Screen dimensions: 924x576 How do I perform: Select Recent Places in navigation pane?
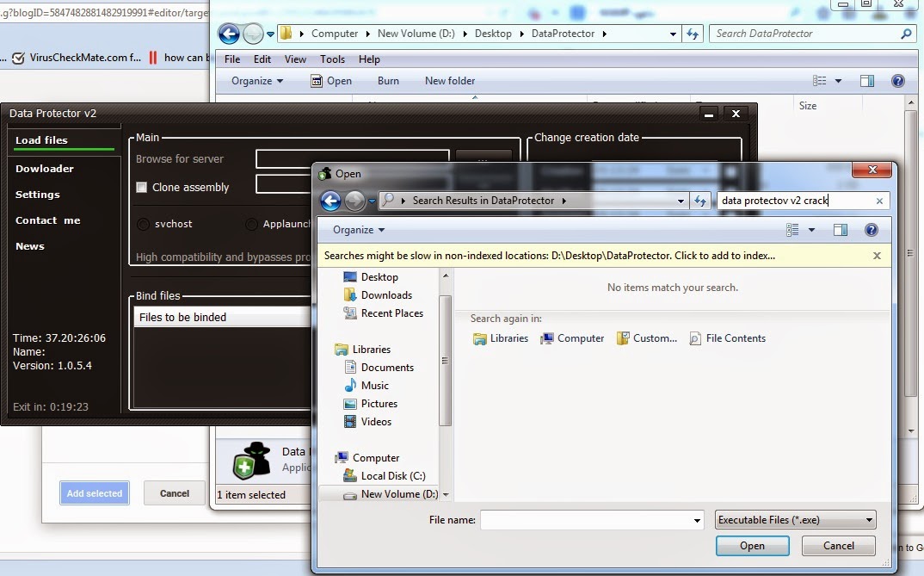tap(383, 313)
